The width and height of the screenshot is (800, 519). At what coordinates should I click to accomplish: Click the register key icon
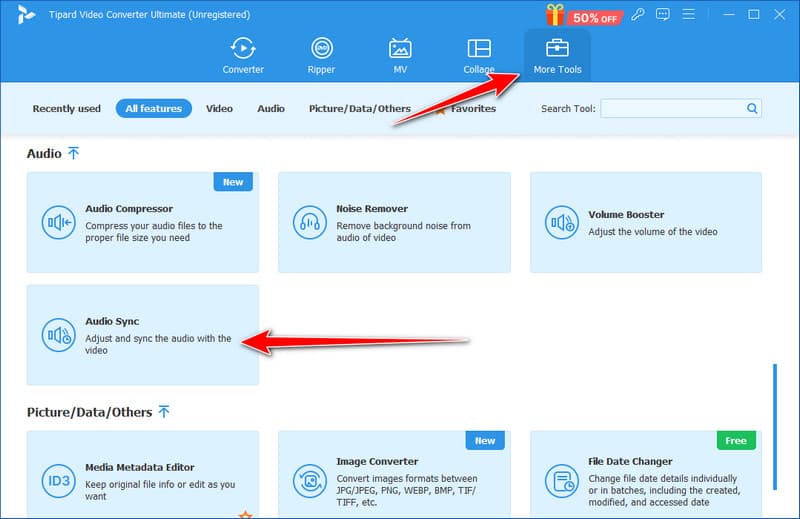[637, 14]
